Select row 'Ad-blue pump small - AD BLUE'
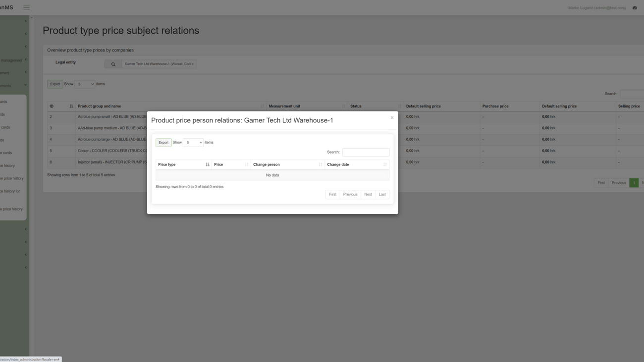 point(345,117)
